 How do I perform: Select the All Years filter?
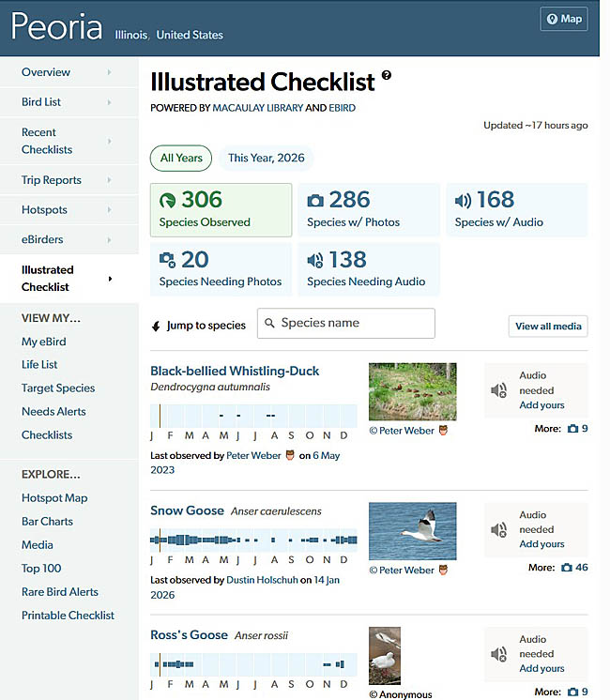click(181, 158)
